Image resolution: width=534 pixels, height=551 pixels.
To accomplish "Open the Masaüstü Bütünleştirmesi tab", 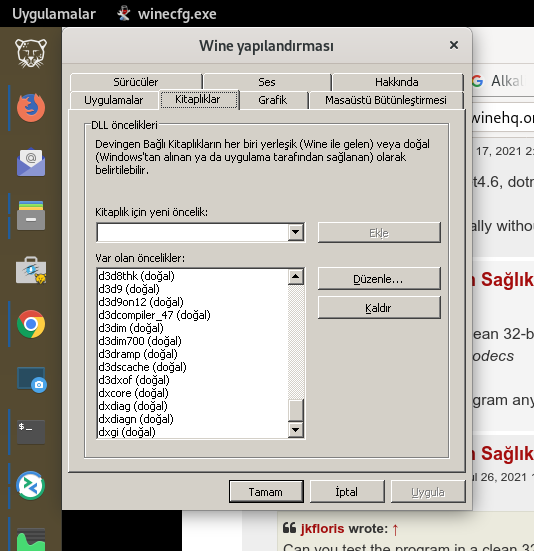I will tap(386, 100).
